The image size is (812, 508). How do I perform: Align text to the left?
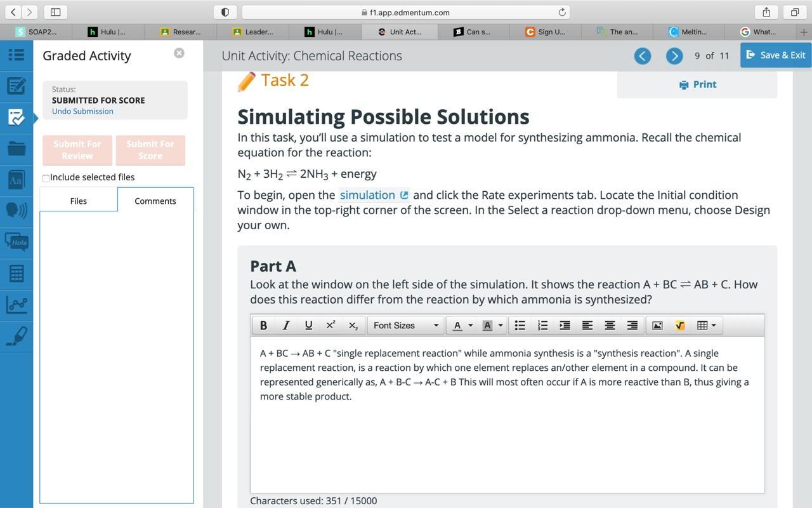click(x=587, y=325)
